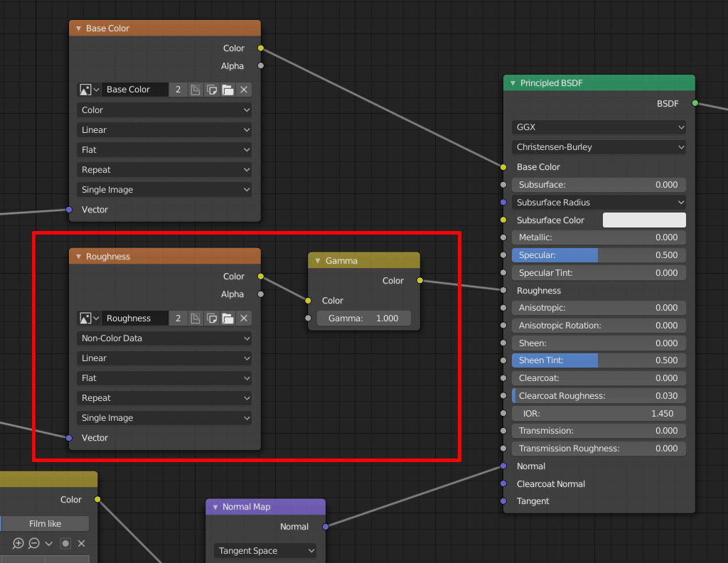Click Normal output socket of Normal Map node
The height and width of the screenshot is (563, 728).
coord(326,527)
